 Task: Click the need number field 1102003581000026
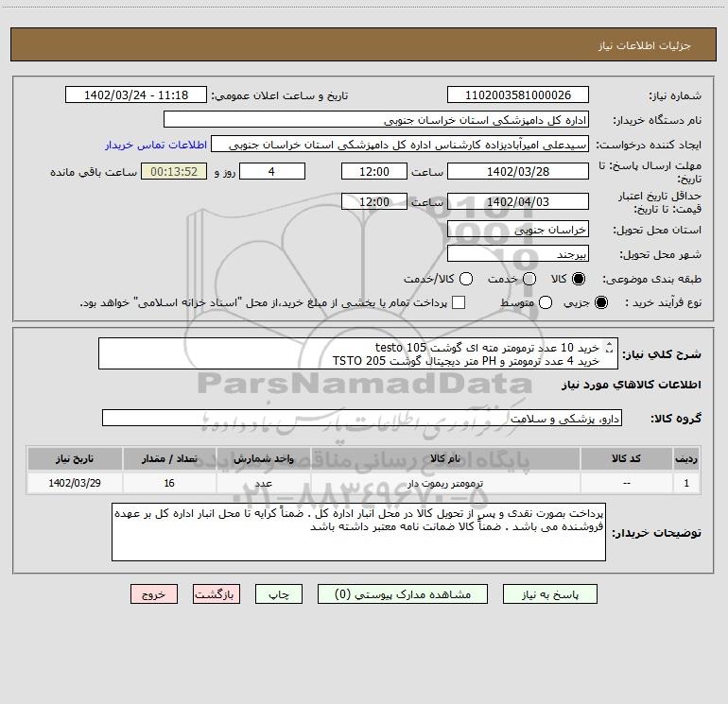pyautogui.click(x=518, y=95)
